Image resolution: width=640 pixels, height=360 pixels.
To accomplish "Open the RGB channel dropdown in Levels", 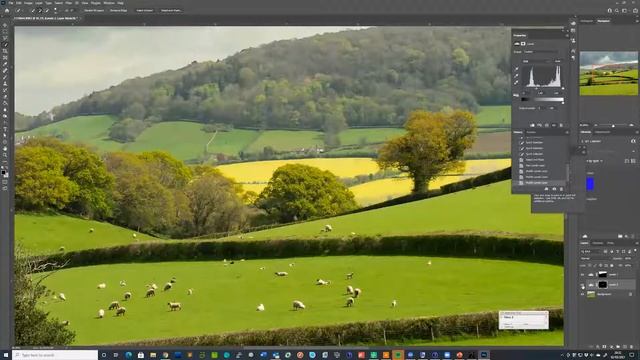I will click(536, 61).
